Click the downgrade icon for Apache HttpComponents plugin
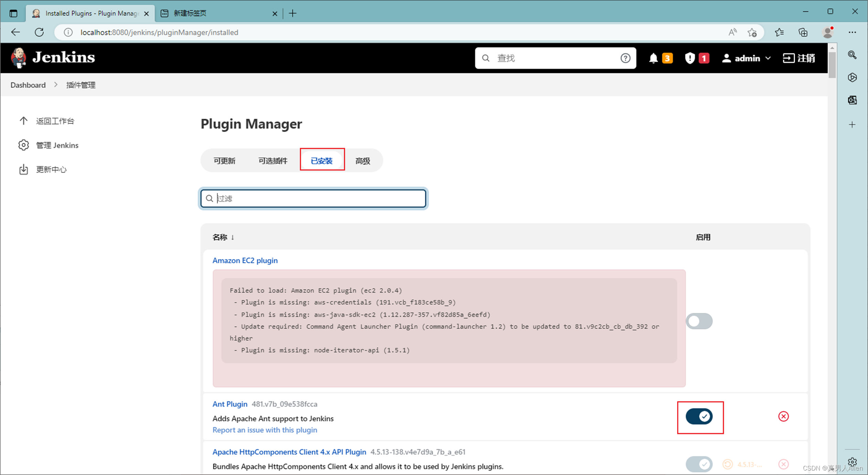868x475 pixels. (727, 464)
